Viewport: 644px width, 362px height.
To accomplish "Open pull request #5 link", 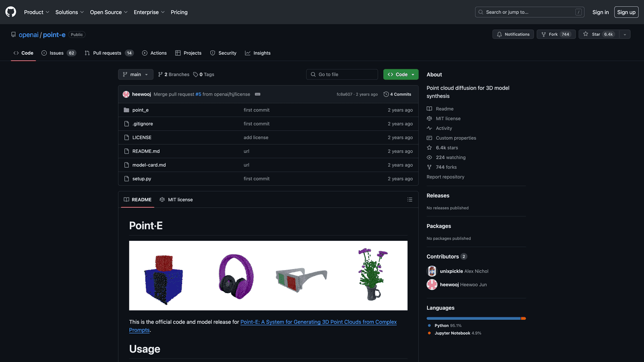I will pos(198,95).
